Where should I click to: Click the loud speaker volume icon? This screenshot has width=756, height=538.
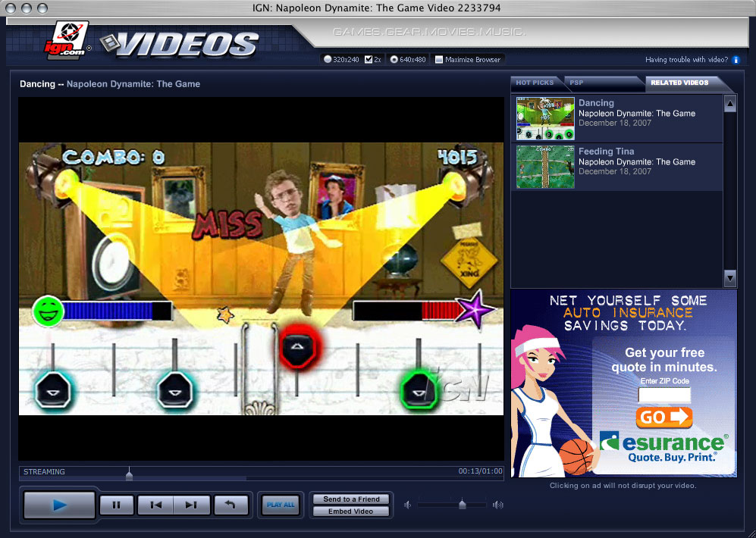point(498,505)
